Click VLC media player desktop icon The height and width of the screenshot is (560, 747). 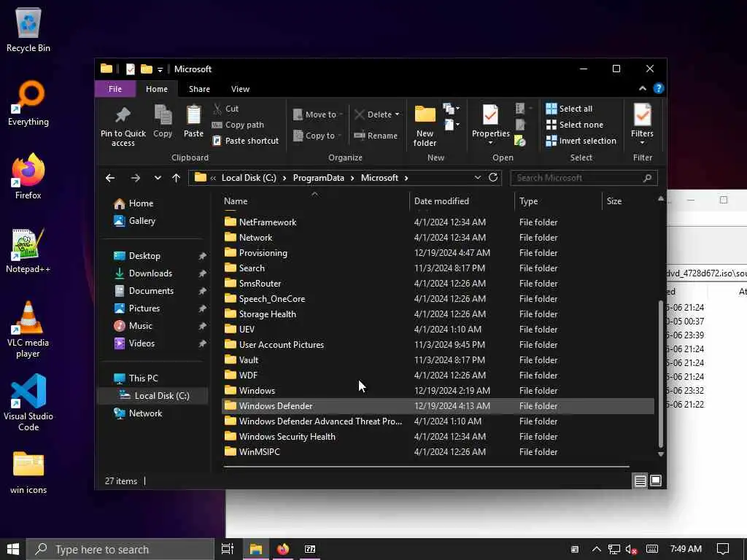28,330
